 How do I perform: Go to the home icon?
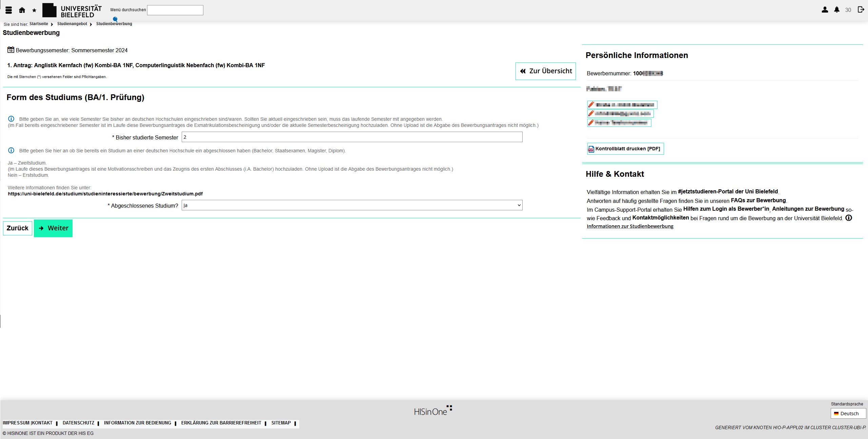(x=22, y=10)
